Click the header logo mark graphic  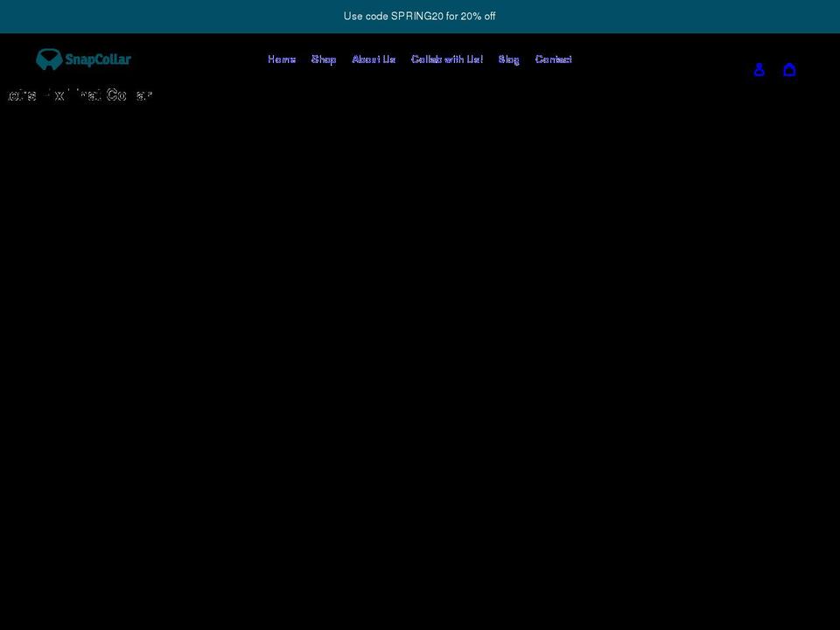(x=48, y=59)
